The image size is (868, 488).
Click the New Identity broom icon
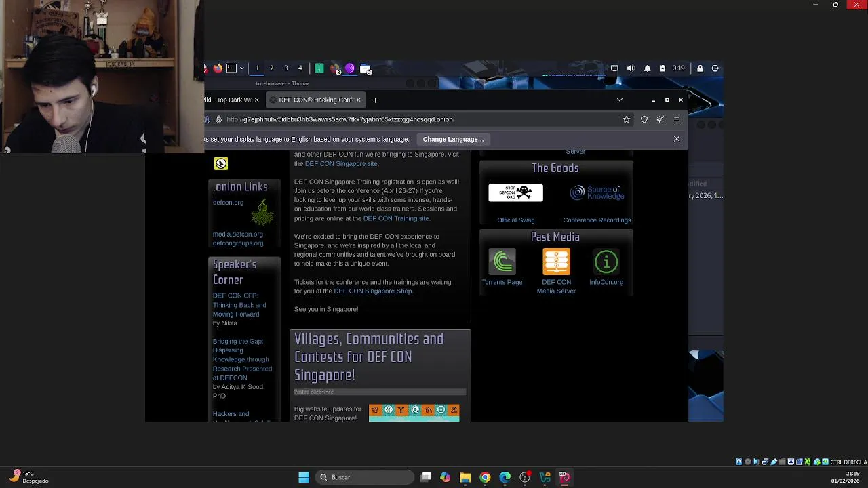660,119
